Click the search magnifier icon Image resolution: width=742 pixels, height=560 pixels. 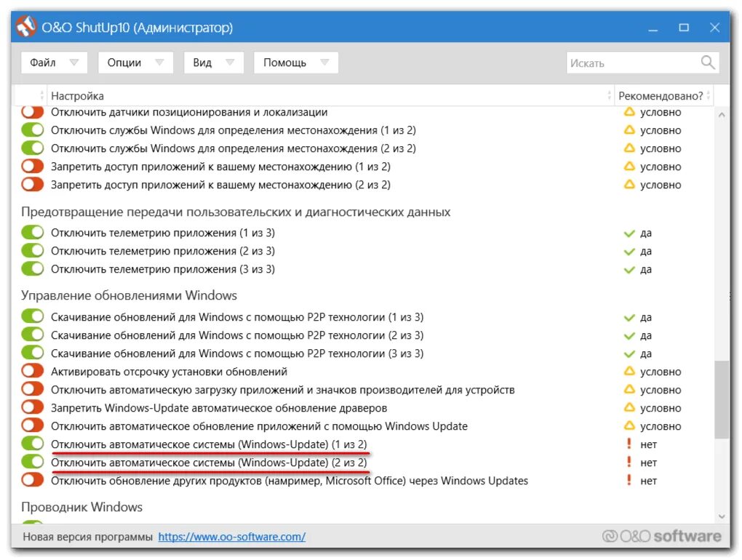click(708, 63)
